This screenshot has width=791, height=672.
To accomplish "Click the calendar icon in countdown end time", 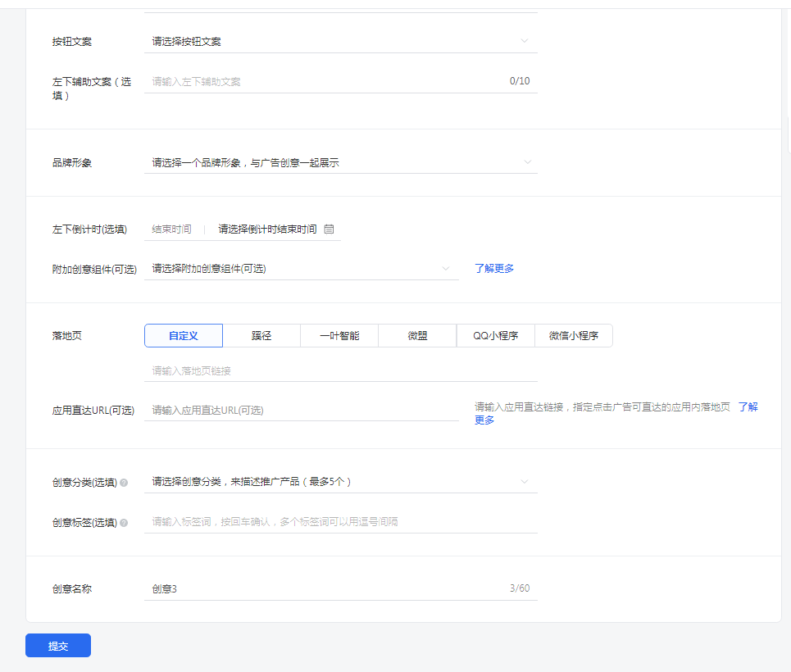I will coord(329,229).
